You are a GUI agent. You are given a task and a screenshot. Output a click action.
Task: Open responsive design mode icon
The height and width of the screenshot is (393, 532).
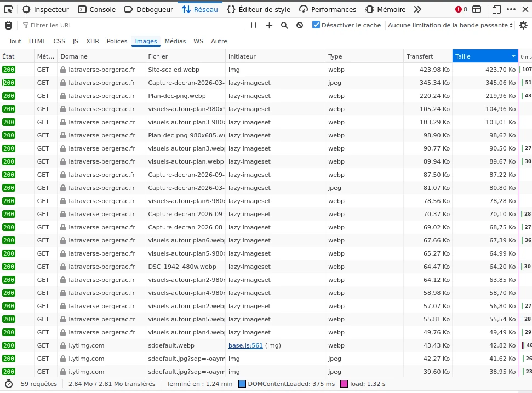click(x=496, y=9)
